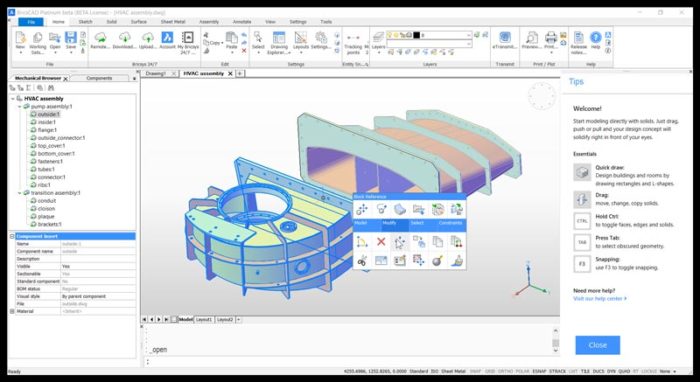700x382 pixels.
Task: Click the Manipulate icon in quad top row
Action: coord(362,209)
